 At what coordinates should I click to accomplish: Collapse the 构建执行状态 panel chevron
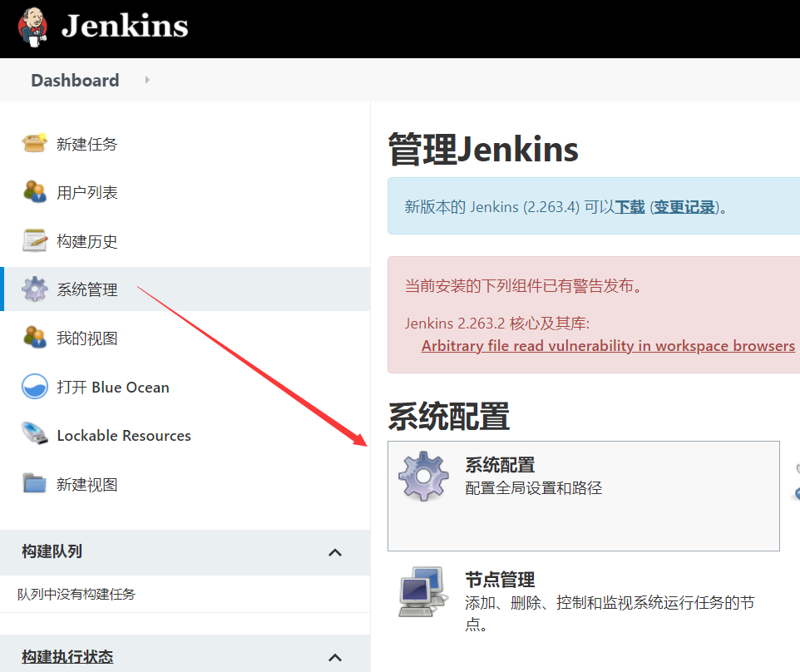pos(335,657)
